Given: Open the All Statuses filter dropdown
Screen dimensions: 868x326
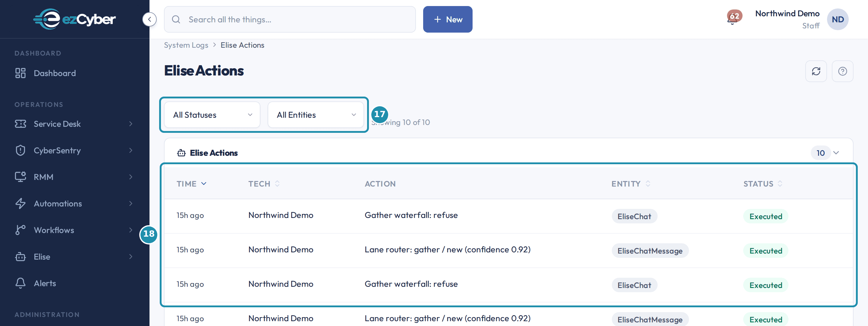Looking at the screenshot, I should click(212, 115).
